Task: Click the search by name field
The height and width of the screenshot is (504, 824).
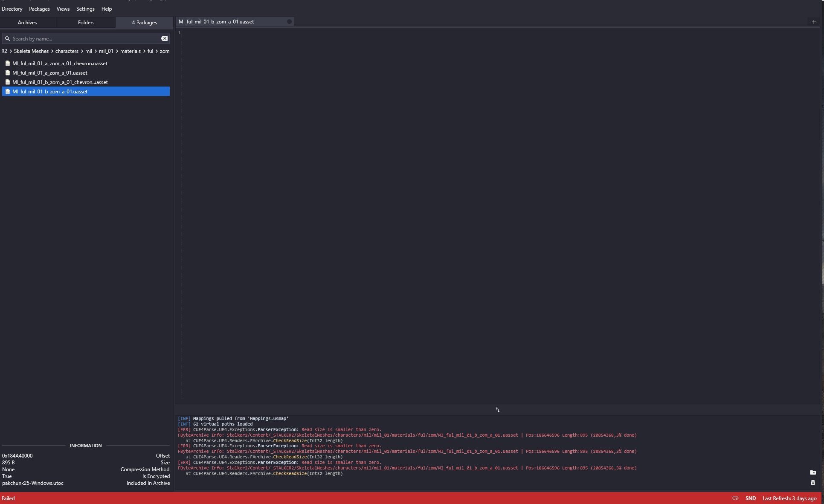Action: (x=85, y=39)
